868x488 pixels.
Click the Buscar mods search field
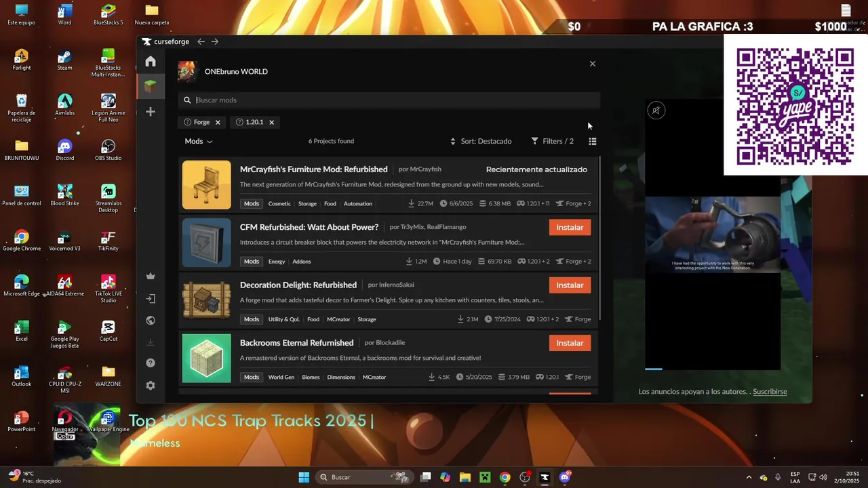pos(389,100)
